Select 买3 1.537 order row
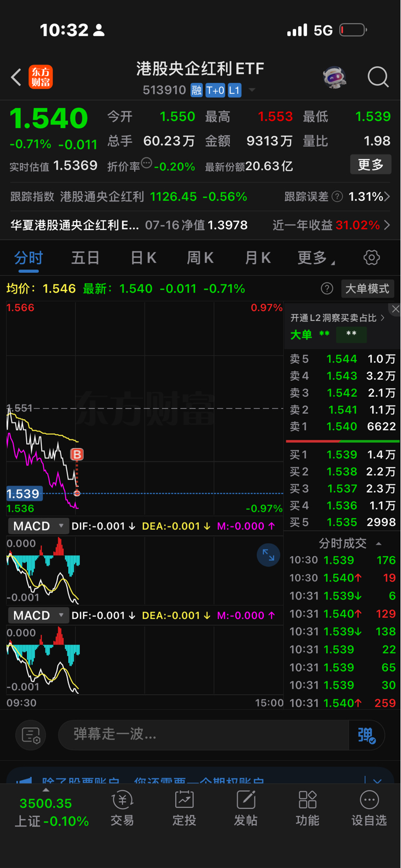Viewport: 401px width, 868px height. tap(343, 488)
